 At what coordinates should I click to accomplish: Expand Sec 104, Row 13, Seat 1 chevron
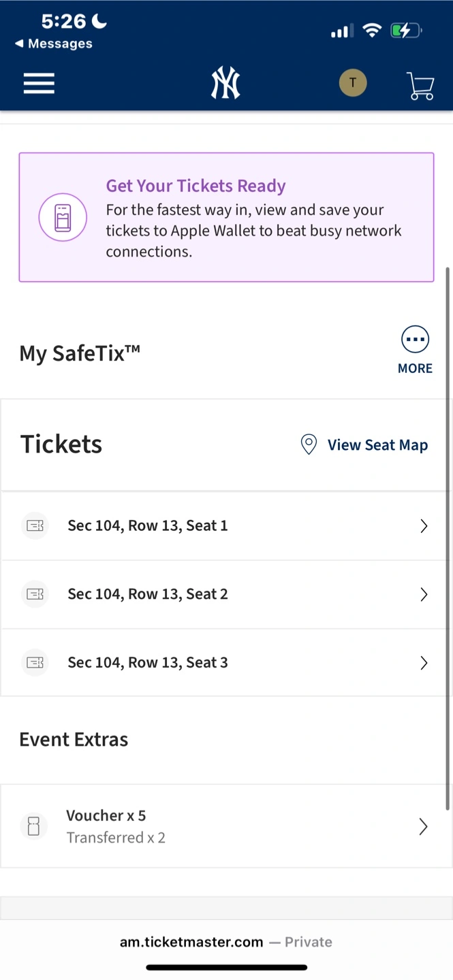424,526
